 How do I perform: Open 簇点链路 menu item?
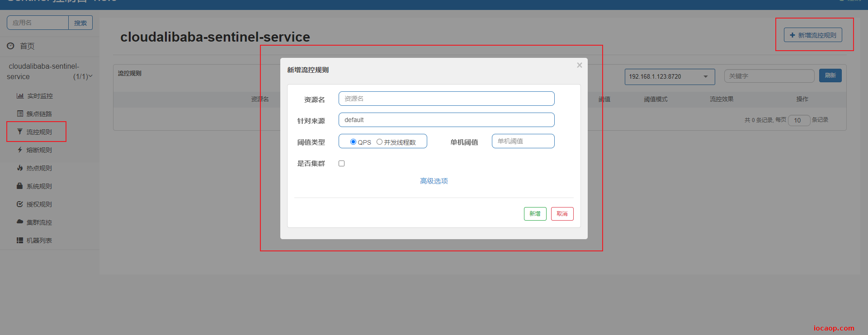click(39, 114)
